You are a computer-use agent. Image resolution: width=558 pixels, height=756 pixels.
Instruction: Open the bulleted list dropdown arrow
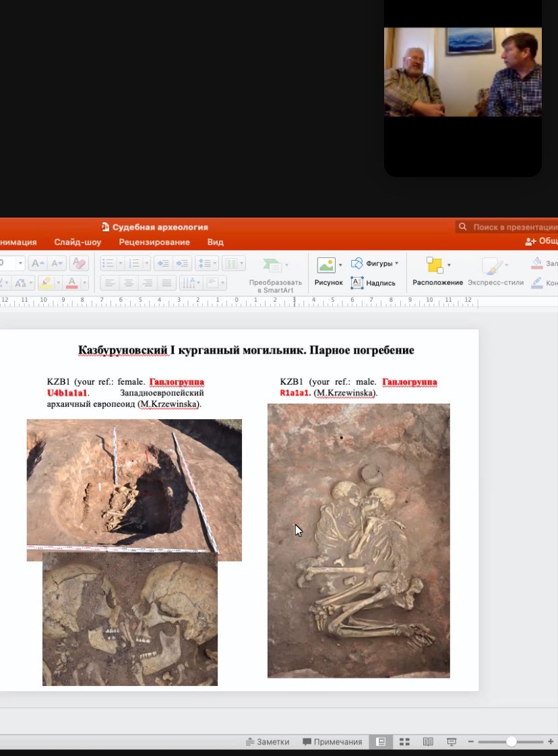120,263
